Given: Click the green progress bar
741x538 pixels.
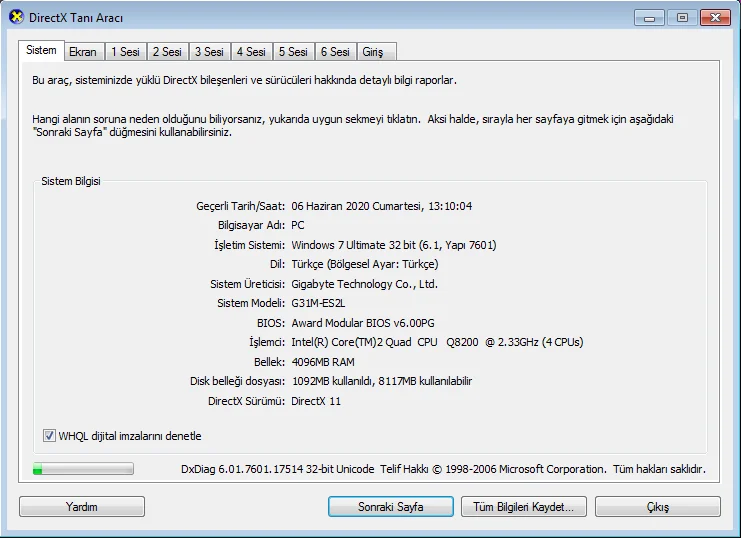Looking at the screenshot, I should (x=83, y=469).
